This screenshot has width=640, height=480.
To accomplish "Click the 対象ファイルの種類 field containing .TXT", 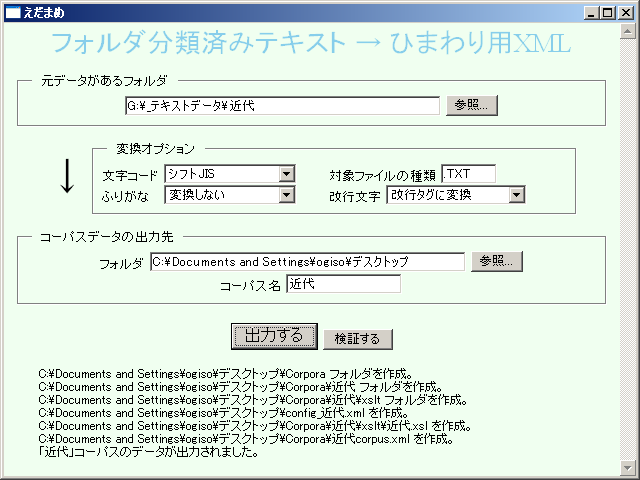I will click(x=468, y=174).
